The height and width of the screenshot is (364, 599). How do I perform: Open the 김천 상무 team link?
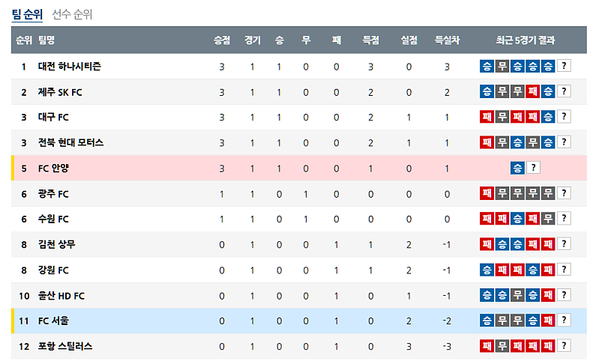pos(56,244)
